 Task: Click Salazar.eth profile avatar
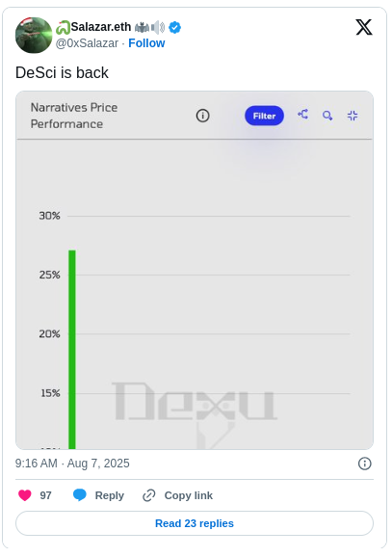coord(34,35)
